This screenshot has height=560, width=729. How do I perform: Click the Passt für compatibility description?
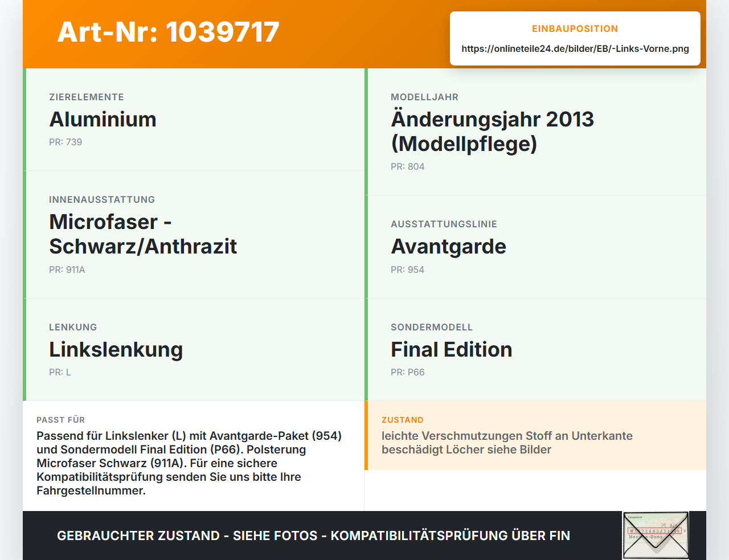coord(190,463)
